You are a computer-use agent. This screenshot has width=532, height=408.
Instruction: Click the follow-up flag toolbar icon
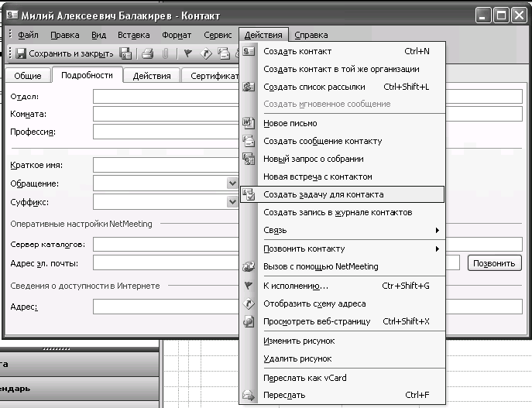point(187,53)
